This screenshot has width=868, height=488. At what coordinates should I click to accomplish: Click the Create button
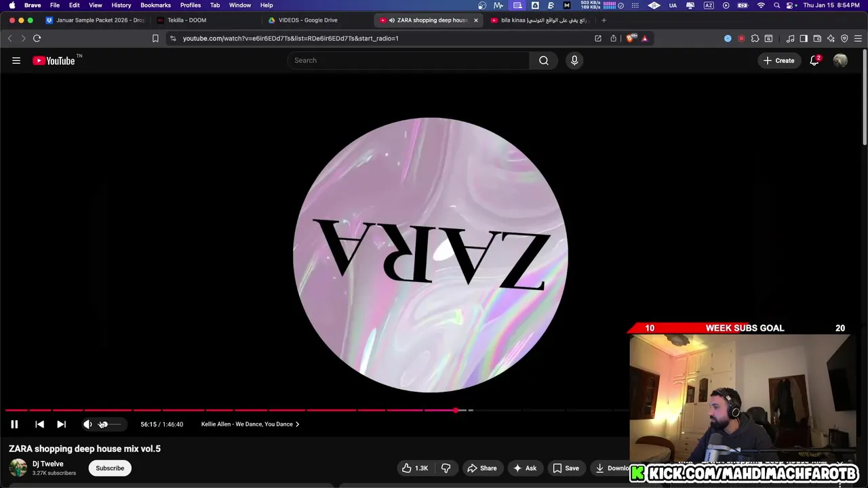[778, 60]
